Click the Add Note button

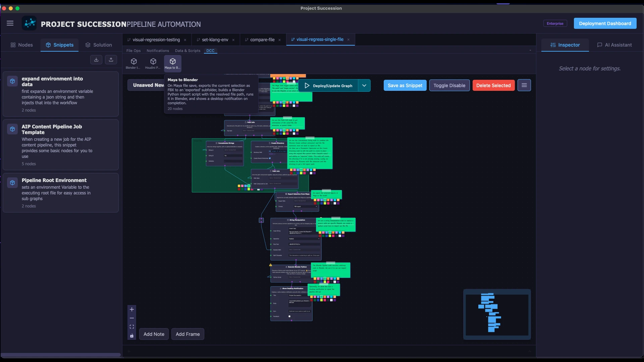(154, 334)
